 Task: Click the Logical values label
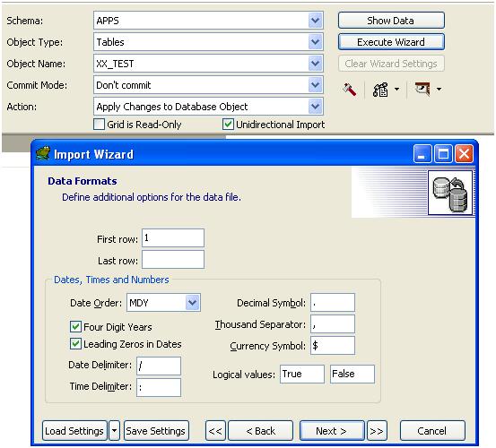click(x=244, y=375)
